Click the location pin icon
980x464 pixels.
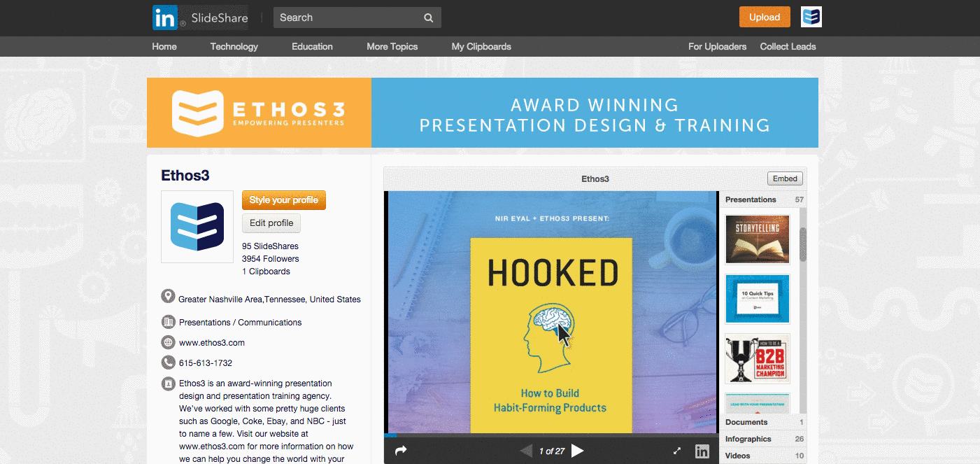pos(168,296)
